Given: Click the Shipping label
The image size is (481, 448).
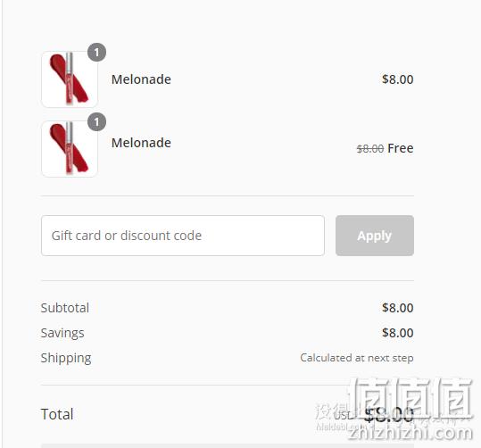Looking at the screenshot, I should [66, 358].
